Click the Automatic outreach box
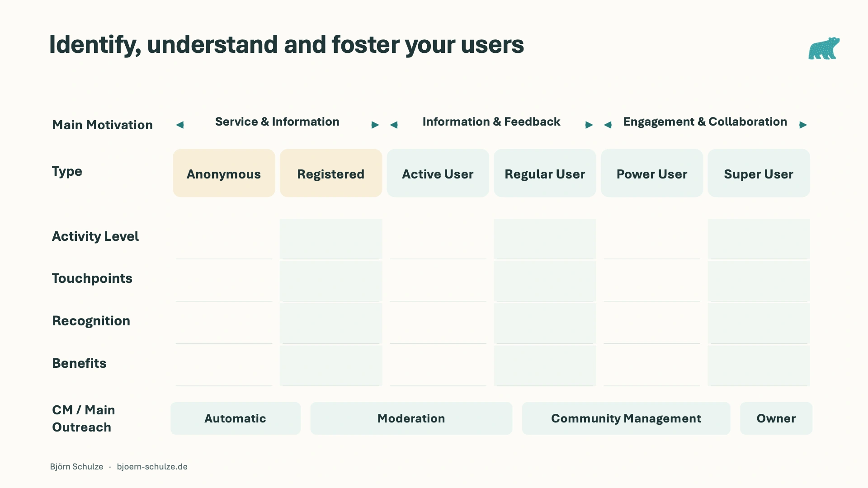Viewport: 868px width, 488px height. pyautogui.click(x=236, y=418)
